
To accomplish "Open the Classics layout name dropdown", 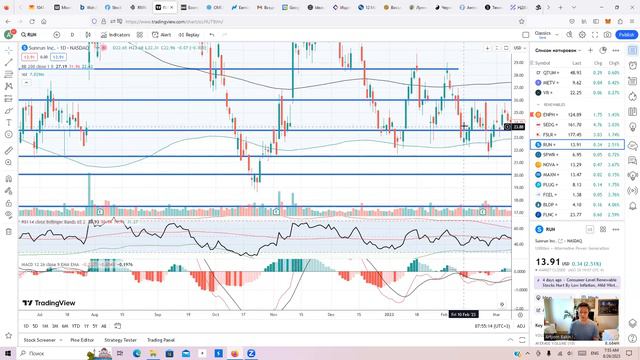I will coord(546,35).
